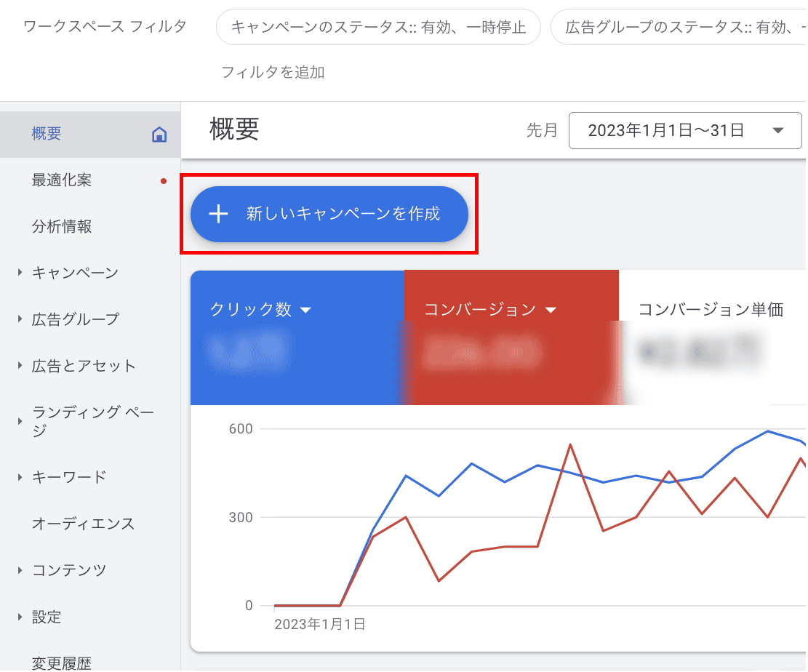Click the 先月 label near date picker

(x=542, y=130)
